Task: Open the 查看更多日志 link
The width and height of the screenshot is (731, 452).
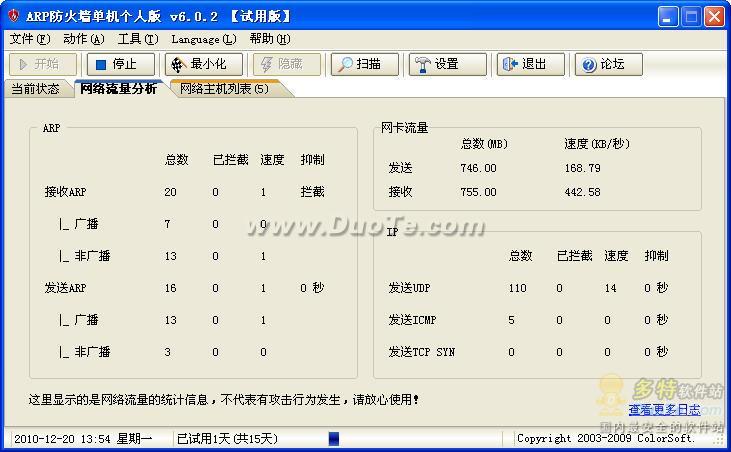Action: (x=664, y=410)
